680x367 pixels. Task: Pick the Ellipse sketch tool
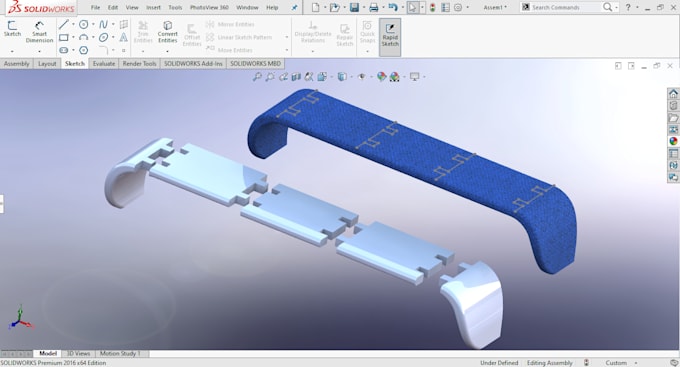click(103, 38)
